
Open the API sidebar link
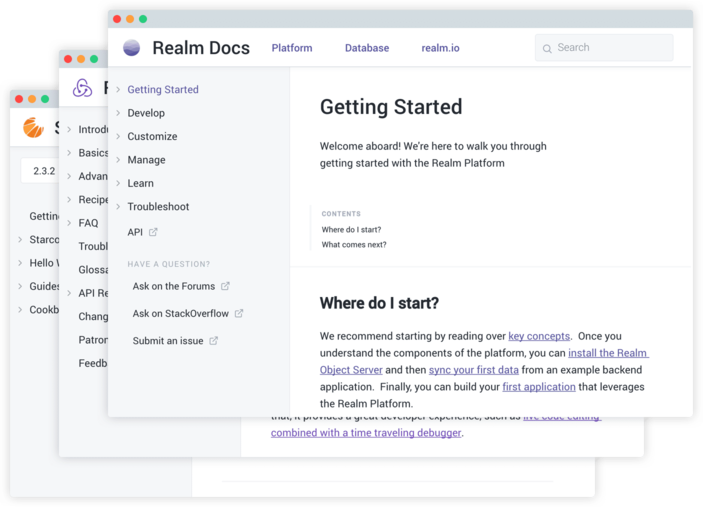click(x=135, y=232)
